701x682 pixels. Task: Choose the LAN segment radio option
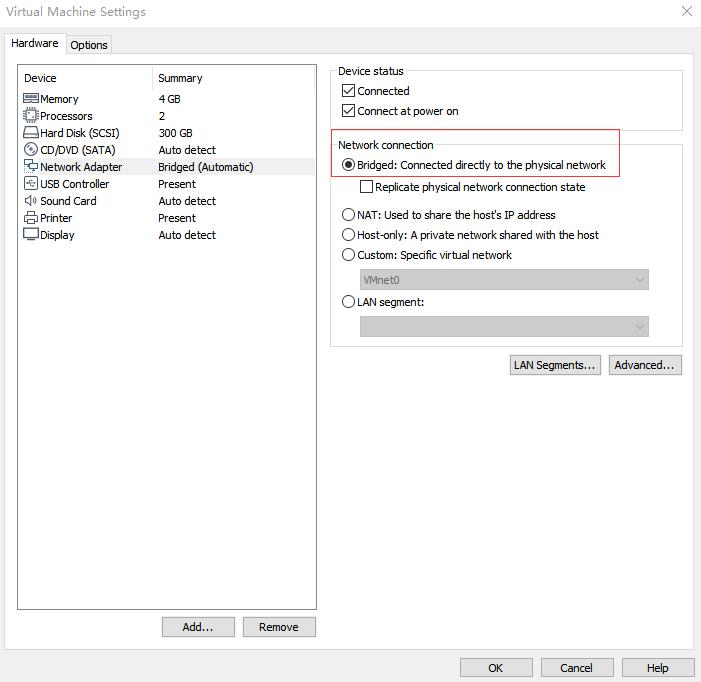pyautogui.click(x=348, y=302)
